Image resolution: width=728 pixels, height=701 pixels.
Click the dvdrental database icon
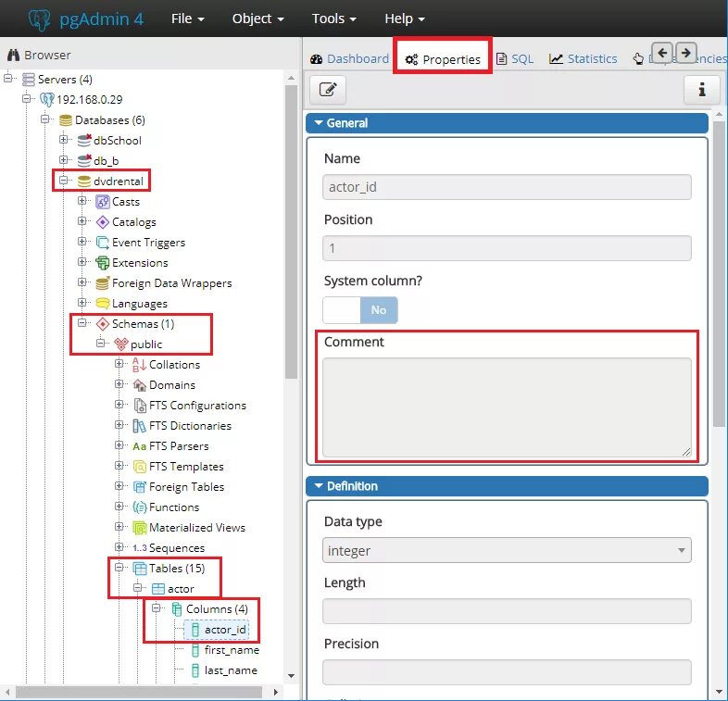pos(84,182)
